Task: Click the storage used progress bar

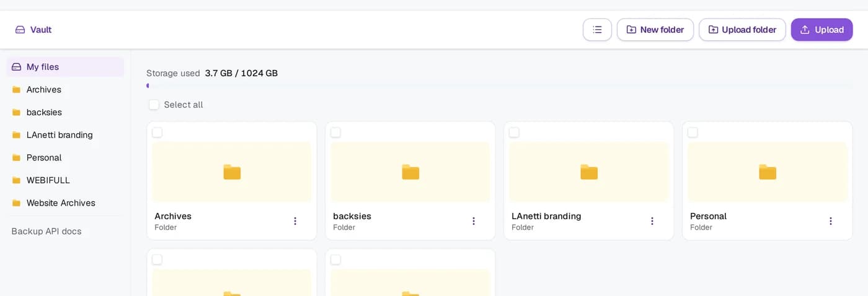Action: (499, 85)
